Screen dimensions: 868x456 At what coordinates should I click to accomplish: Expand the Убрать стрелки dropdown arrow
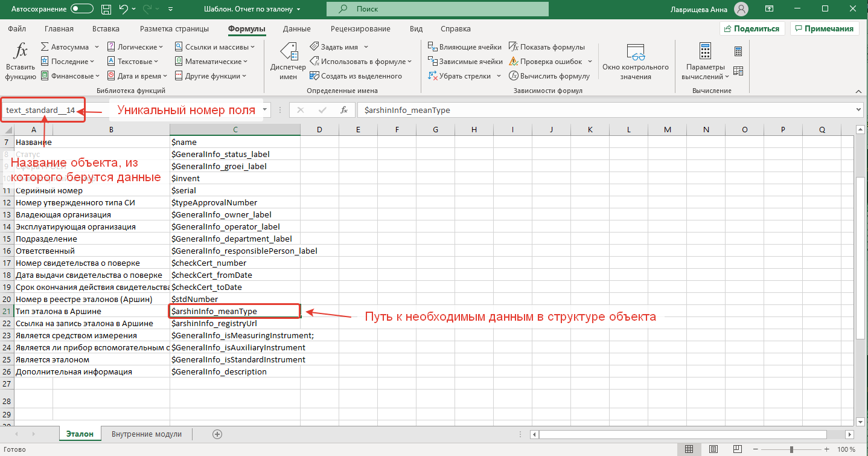pyautogui.click(x=499, y=76)
